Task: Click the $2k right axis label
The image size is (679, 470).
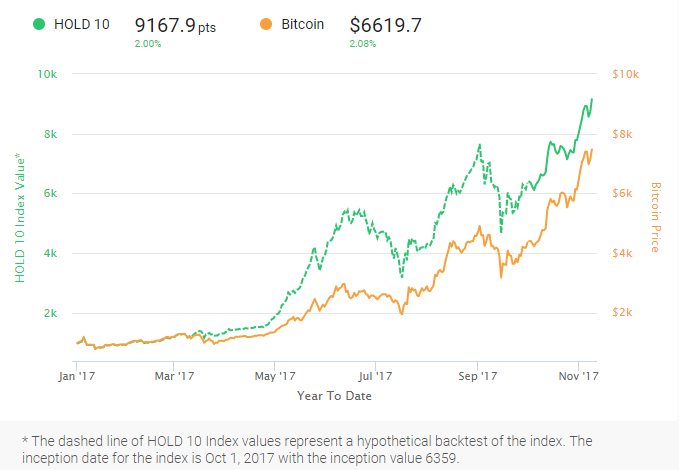Action: [622, 312]
